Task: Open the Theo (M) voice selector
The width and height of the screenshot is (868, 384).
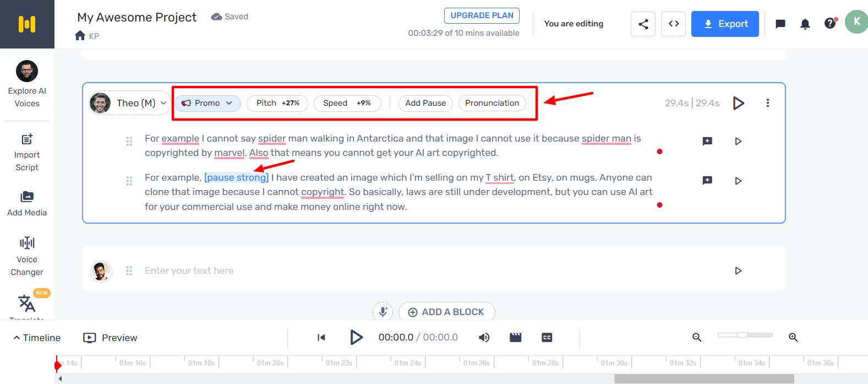Action: (130, 103)
